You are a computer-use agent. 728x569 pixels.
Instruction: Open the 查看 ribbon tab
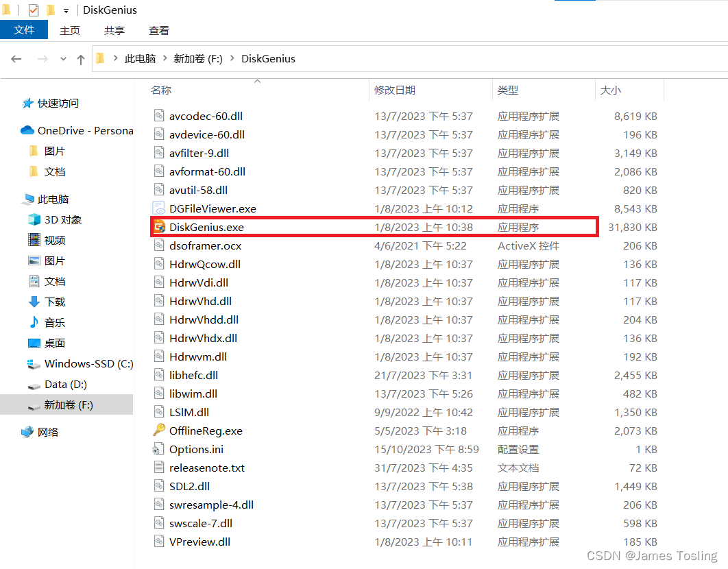click(159, 31)
